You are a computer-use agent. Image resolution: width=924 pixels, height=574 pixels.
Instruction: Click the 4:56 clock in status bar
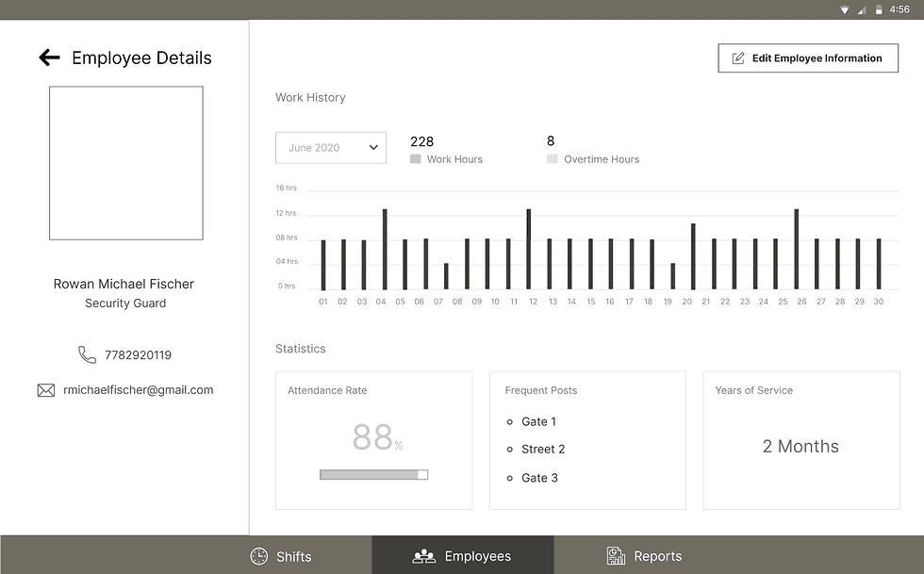click(899, 9)
